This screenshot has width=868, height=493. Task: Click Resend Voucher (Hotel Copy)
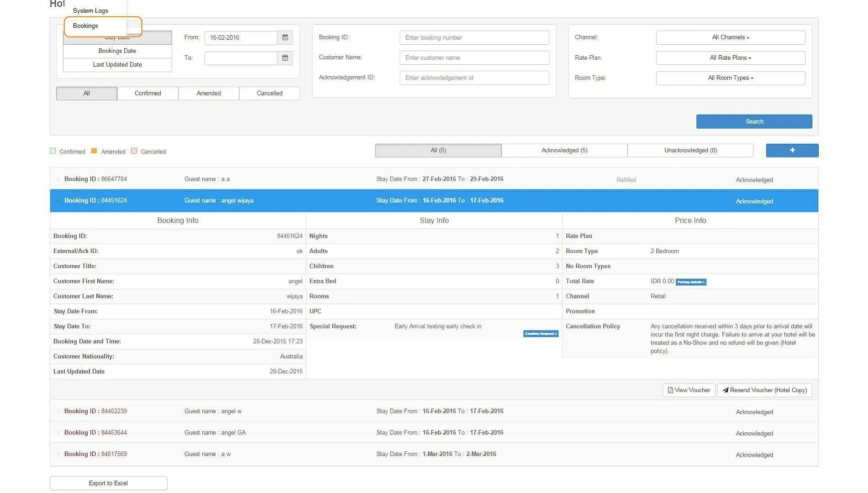pyautogui.click(x=764, y=390)
